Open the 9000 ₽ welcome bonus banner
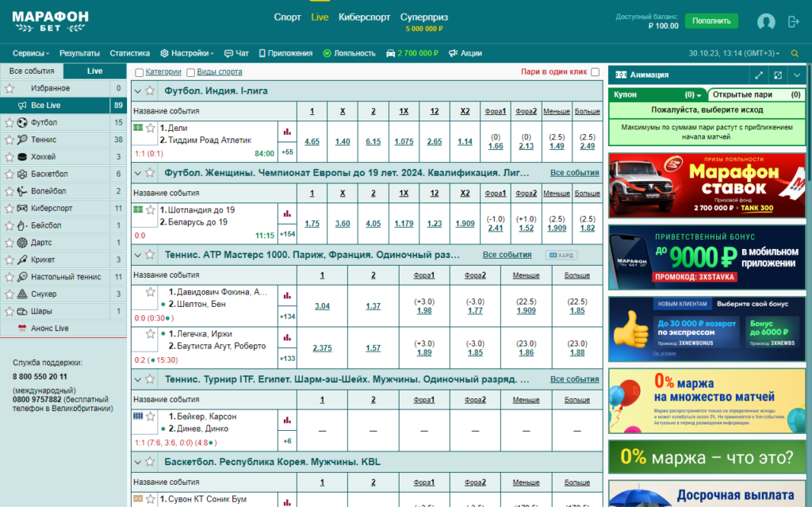This screenshot has width=812, height=507. pyautogui.click(x=707, y=257)
